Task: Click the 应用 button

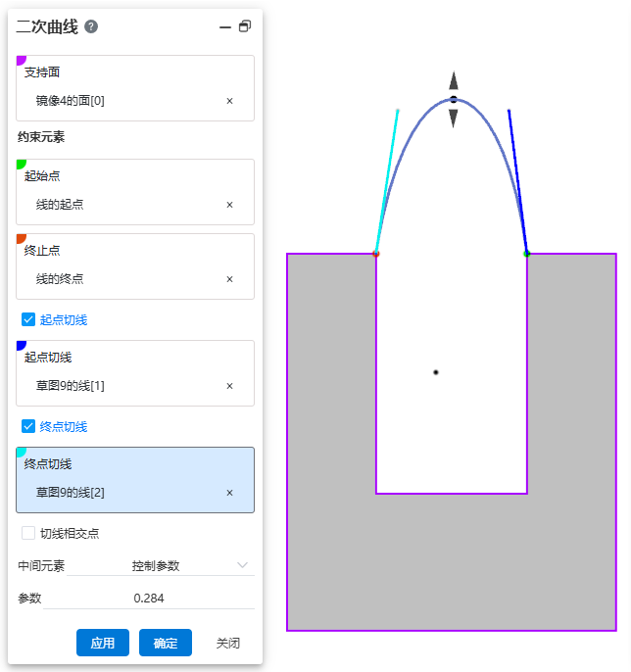Action: pyautogui.click(x=103, y=644)
